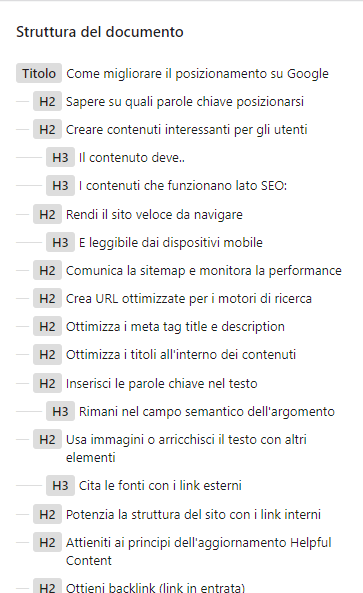Image resolution: width=363 pixels, height=593 pixels.
Task: Select 'Creare contenuti interessanti per gli utenti' heading
Action: point(186,129)
